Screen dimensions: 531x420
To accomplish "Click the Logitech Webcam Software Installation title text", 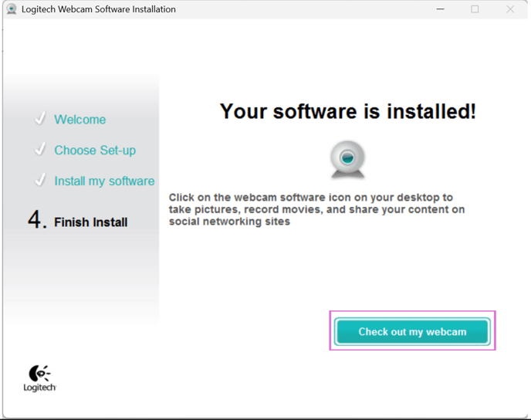I will [98, 9].
